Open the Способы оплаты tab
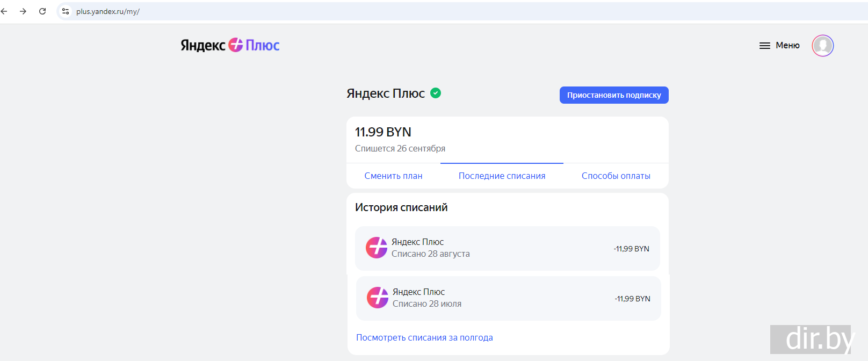 (616, 176)
